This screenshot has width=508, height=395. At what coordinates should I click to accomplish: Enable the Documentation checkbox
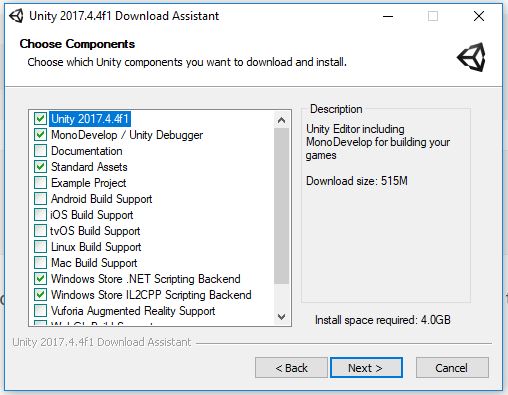point(40,151)
